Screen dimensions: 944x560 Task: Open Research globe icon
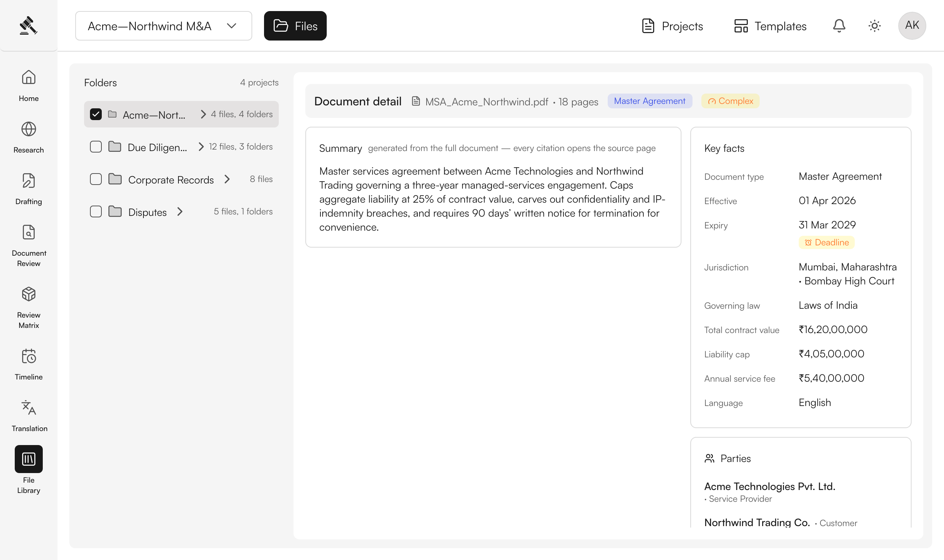[29, 129]
